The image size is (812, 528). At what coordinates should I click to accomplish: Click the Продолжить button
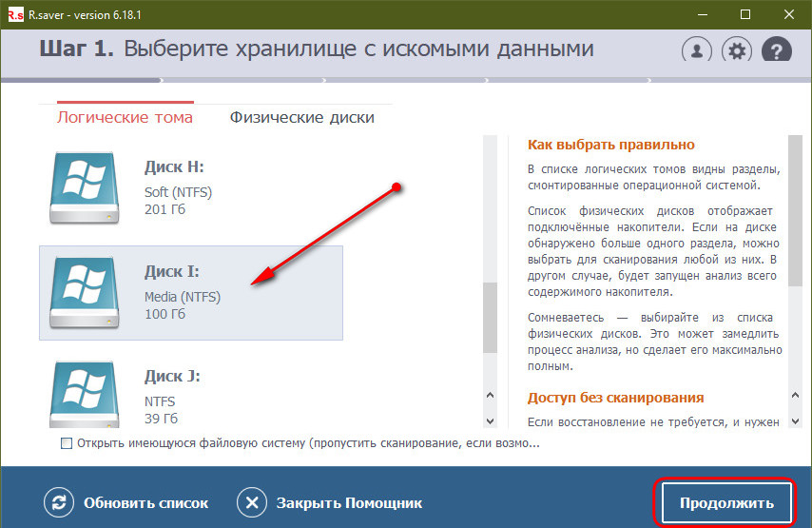pos(726,502)
